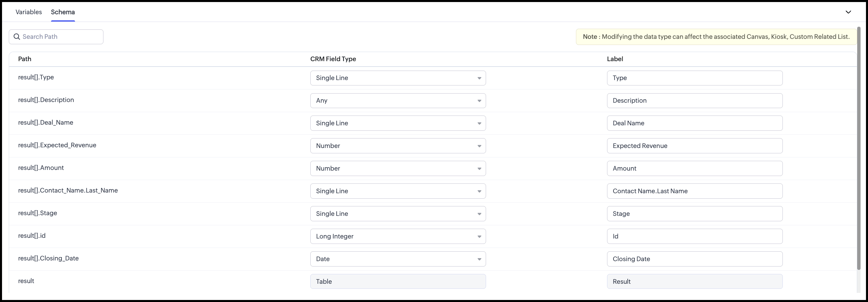868x302 pixels.
Task: Focus the Search Path field
Action: tap(61, 36)
